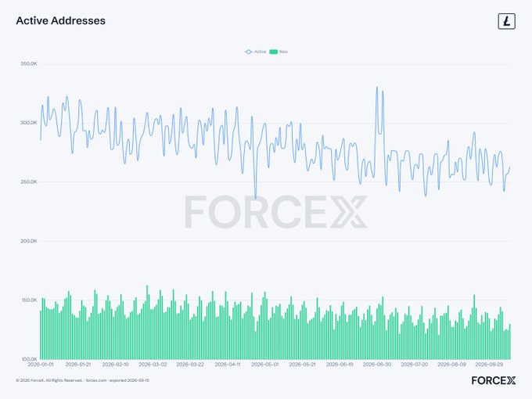
Task: Click the 2026-03-22 x-axis date label
Action: tap(190, 365)
